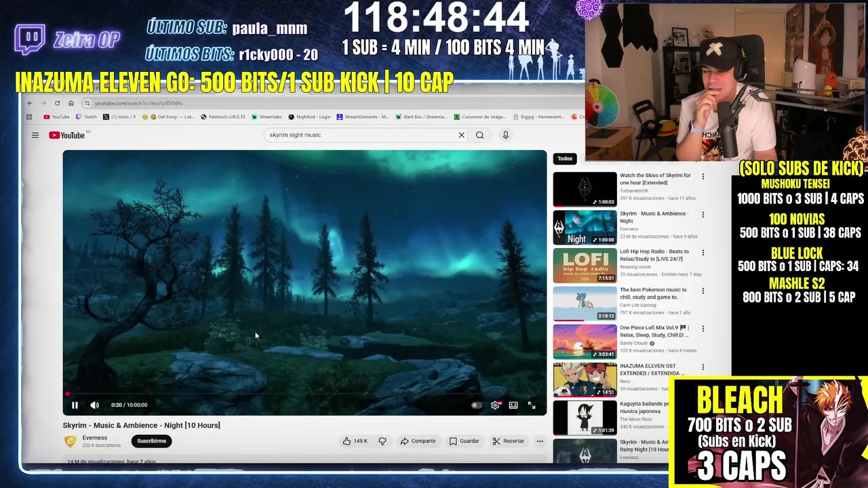868x488 pixels.
Task: Click the Farm Life Gaming channel name
Action: click(x=638, y=306)
